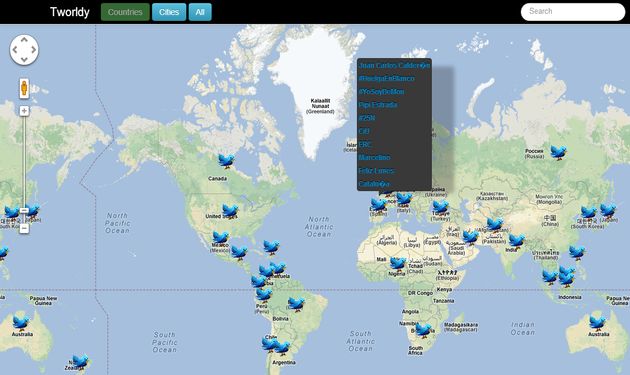Open the Marcelino trend link
The width and height of the screenshot is (630, 375).
point(374,158)
